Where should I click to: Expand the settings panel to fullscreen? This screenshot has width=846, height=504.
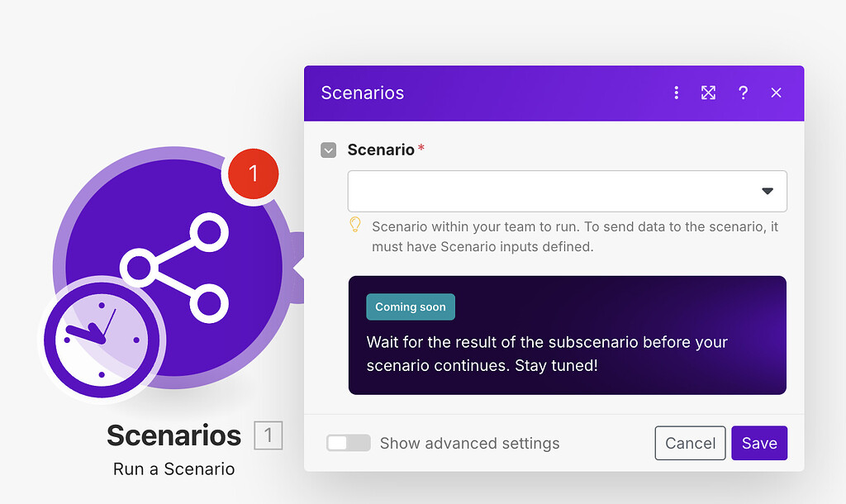pyautogui.click(x=709, y=93)
